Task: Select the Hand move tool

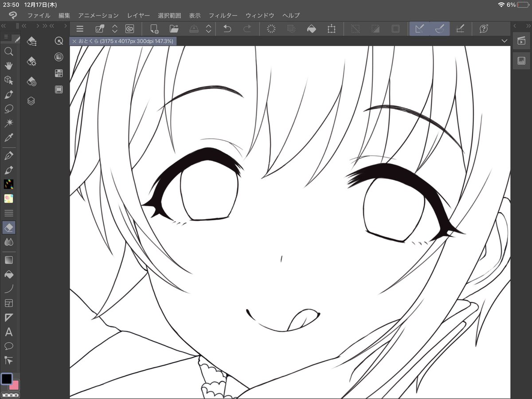Action: [8, 66]
